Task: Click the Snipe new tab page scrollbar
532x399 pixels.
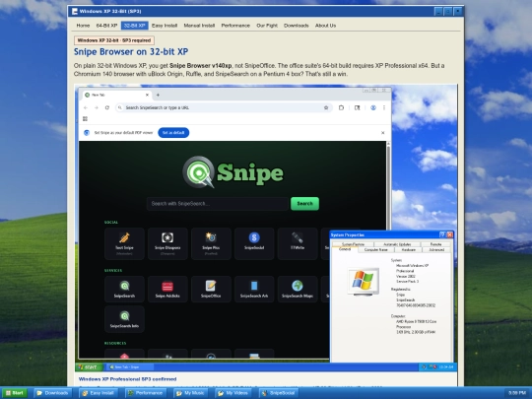Action: (388, 186)
